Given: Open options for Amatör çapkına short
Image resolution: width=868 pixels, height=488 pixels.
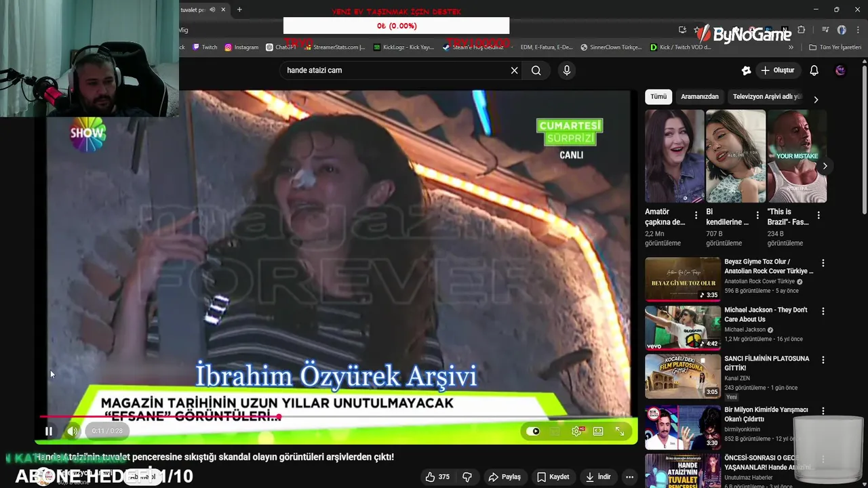Looking at the screenshot, I should (x=696, y=216).
